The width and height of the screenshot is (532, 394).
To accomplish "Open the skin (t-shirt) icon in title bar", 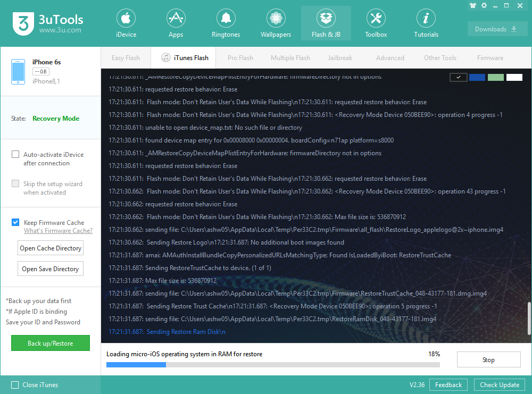I will [x=473, y=5].
